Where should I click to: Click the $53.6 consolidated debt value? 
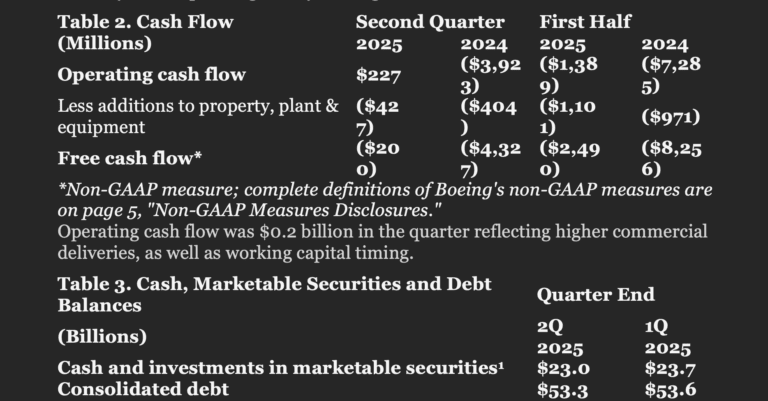668,389
